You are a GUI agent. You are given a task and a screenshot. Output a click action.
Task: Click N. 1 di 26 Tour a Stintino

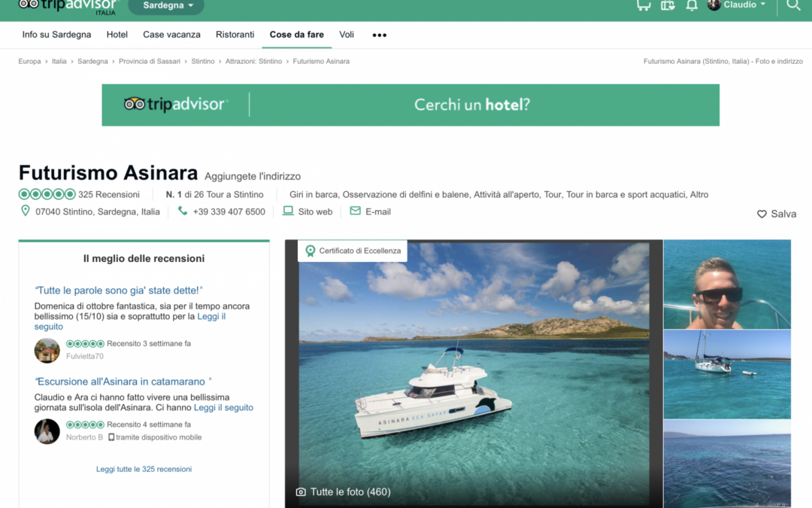coord(214,194)
